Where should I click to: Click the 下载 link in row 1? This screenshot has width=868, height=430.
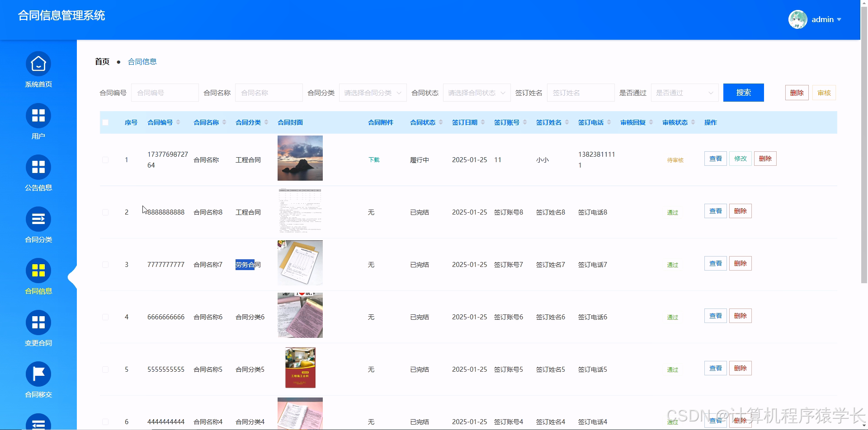[373, 159]
